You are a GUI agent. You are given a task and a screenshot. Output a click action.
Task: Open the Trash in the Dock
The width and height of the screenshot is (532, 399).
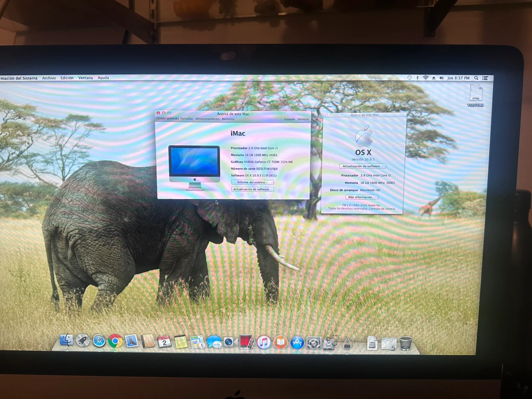pos(406,343)
